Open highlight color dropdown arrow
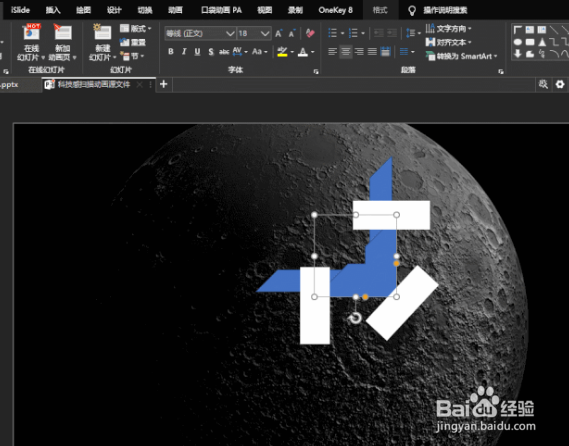This screenshot has height=446, width=569. click(292, 52)
